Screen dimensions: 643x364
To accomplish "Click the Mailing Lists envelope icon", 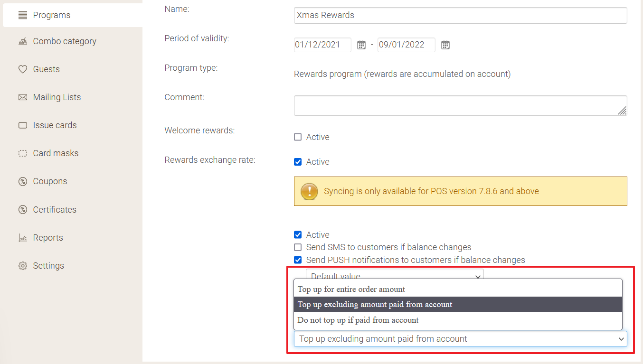I will coord(22,97).
